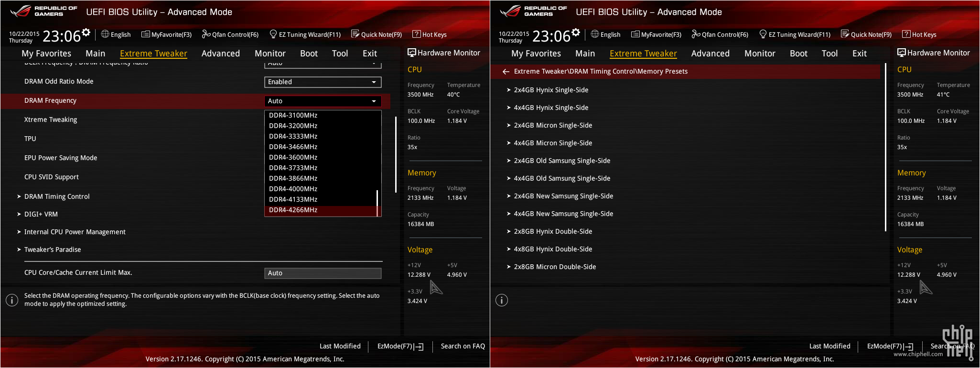The image size is (980, 368).
Task: Select DDR4-3100MHz from frequency list
Action: pyautogui.click(x=293, y=115)
